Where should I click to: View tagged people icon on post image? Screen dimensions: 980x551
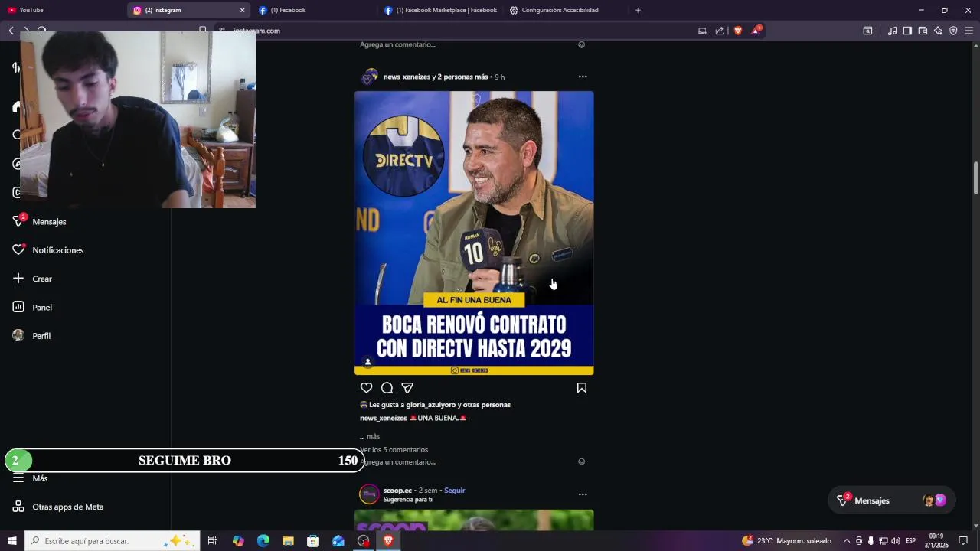coord(367,362)
